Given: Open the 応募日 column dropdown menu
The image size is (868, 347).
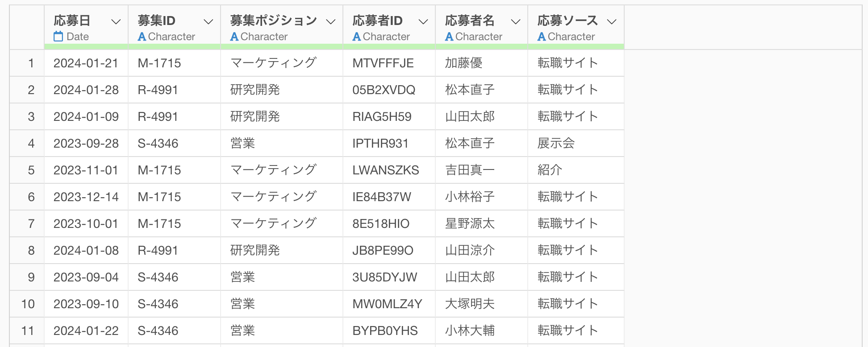Looking at the screenshot, I should point(116,21).
